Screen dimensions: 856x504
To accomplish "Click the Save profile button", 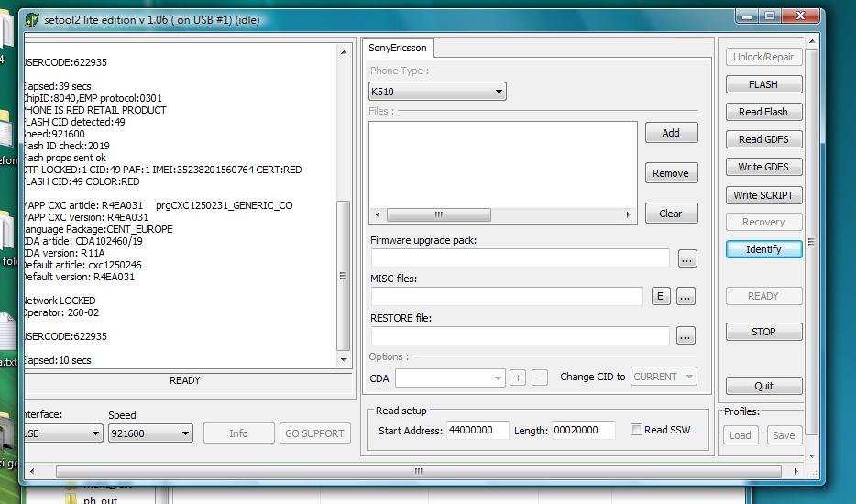I will click(784, 435).
